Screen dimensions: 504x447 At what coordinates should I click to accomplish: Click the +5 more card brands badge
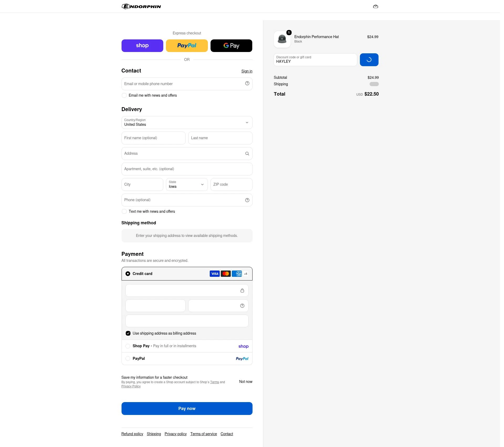pyautogui.click(x=245, y=274)
